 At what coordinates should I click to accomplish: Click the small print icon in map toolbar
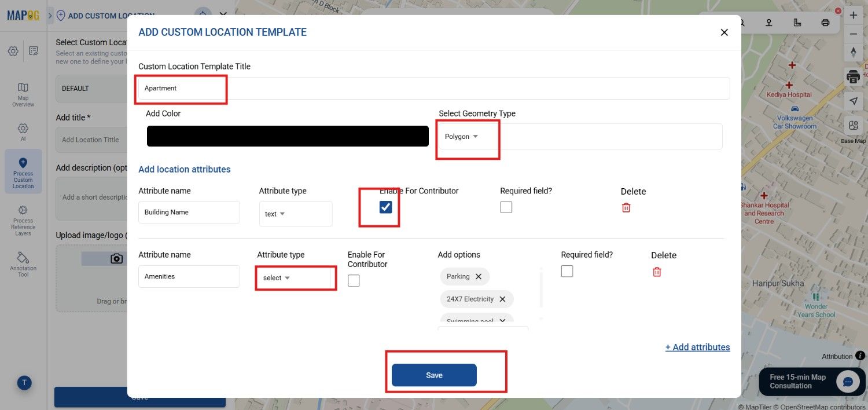tap(826, 23)
